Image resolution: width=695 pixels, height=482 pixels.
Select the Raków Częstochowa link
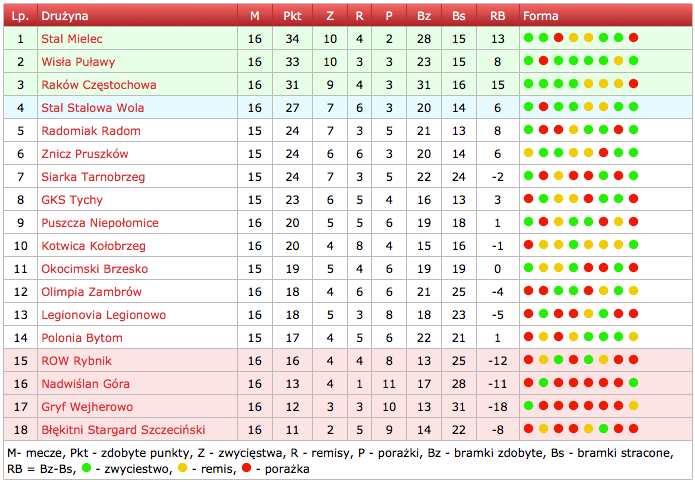[x=98, y=85]
